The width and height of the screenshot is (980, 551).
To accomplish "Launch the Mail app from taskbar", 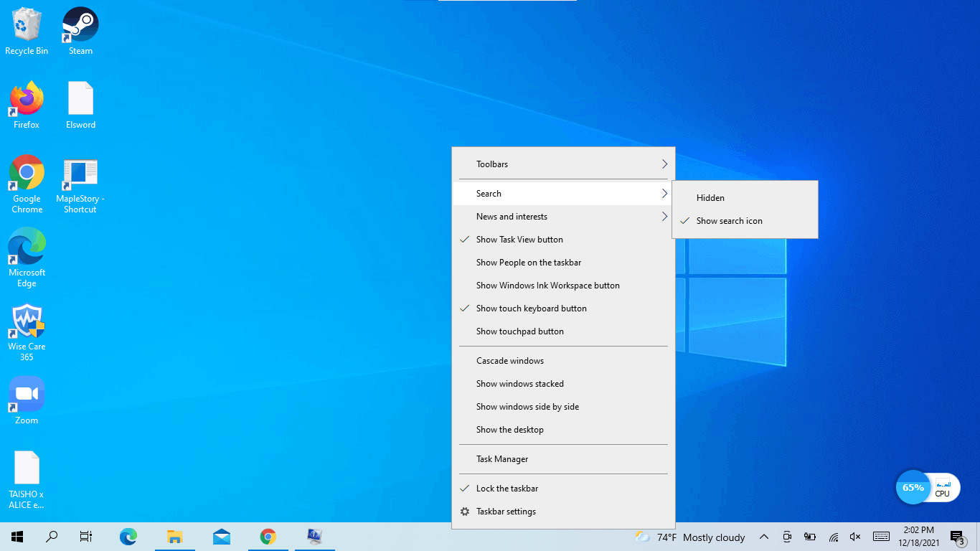I will [222, 537].
